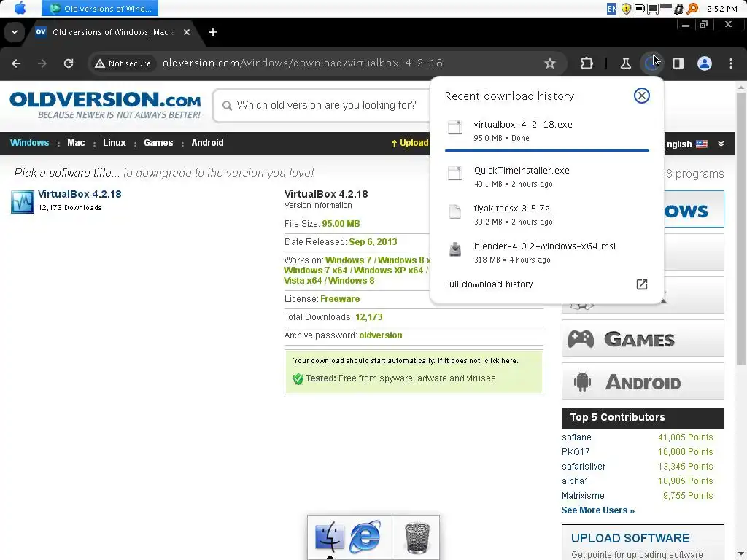The image size is (747, 560).
Task: Go back with the browser back arrow
Action: (x=16, y=63)
